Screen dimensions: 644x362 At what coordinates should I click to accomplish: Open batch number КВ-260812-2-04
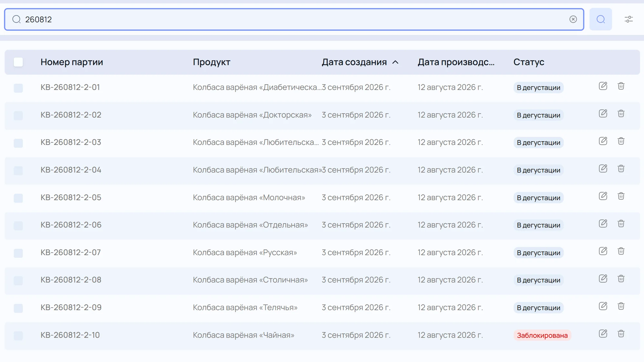[x=71, y=170]
